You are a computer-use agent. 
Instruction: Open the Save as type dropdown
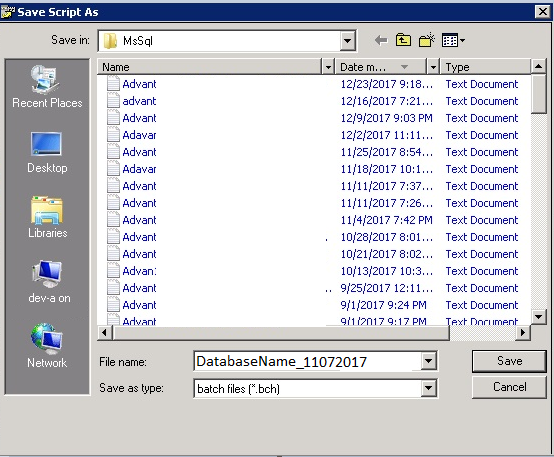[x=428, y=388]
